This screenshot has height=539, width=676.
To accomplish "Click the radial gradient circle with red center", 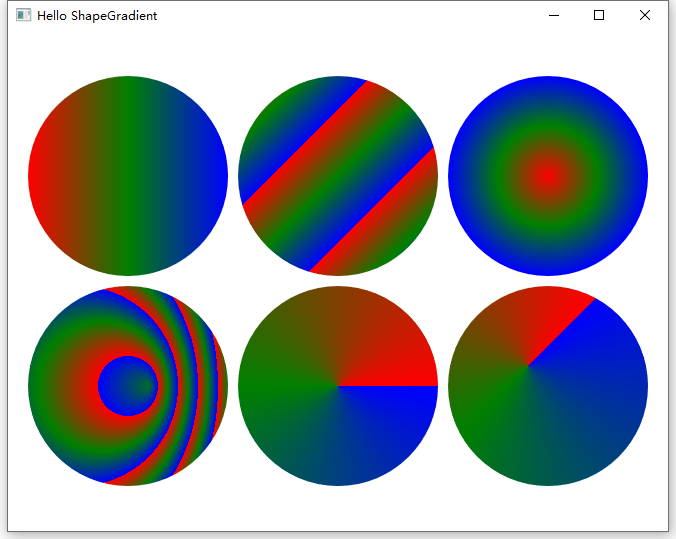I will tap(548, 176).
